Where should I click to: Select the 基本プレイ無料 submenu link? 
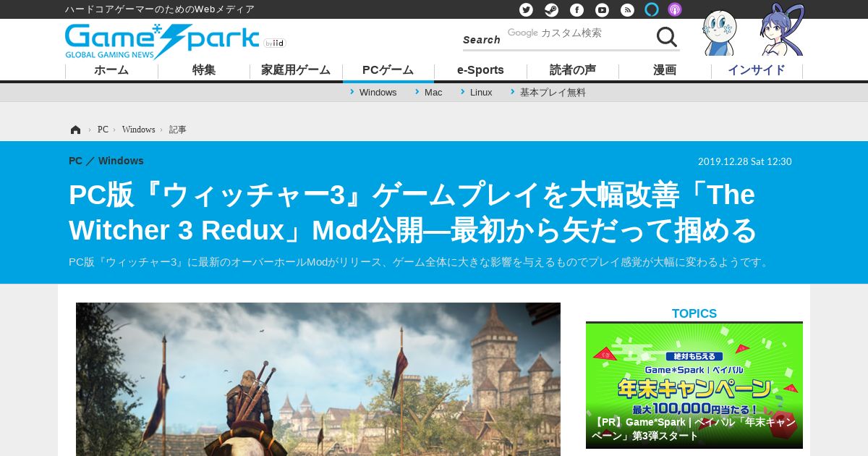pos(553,93)
